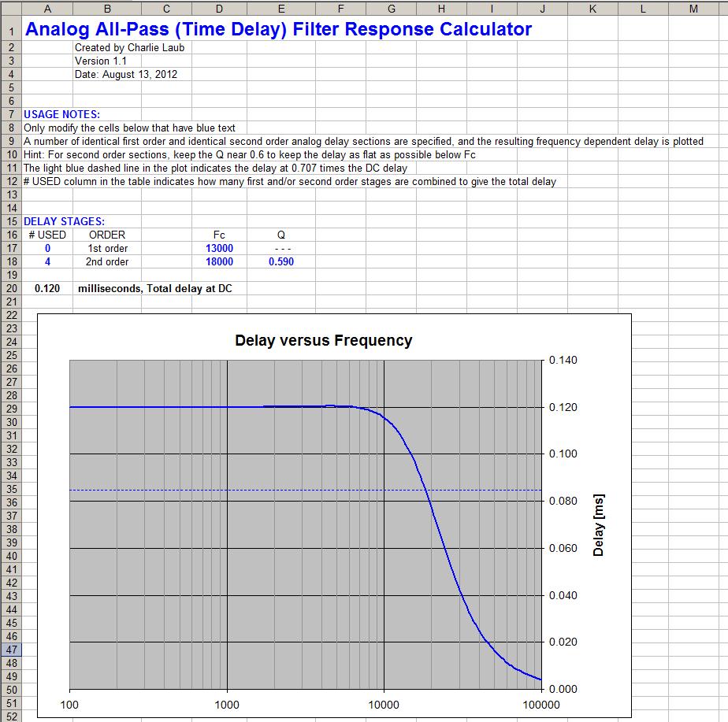Click 'Created by Charlie Laub' cell

(129, 48)
